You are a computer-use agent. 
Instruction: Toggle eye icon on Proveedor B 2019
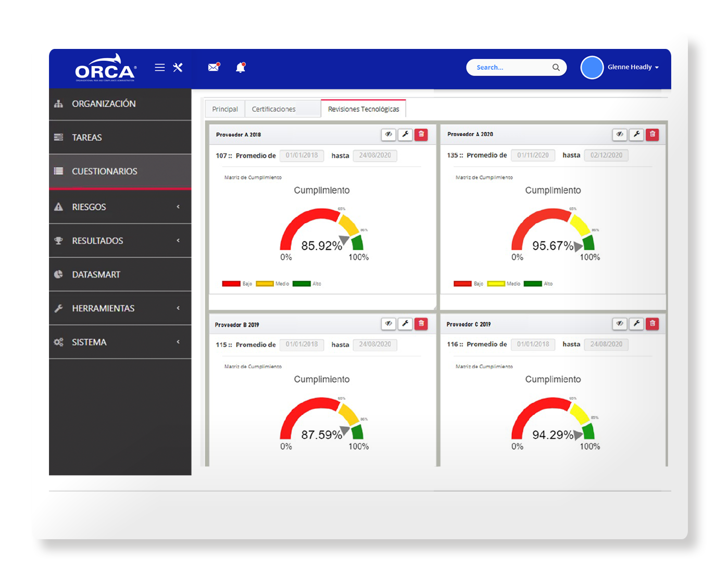(x=388, y=324)
